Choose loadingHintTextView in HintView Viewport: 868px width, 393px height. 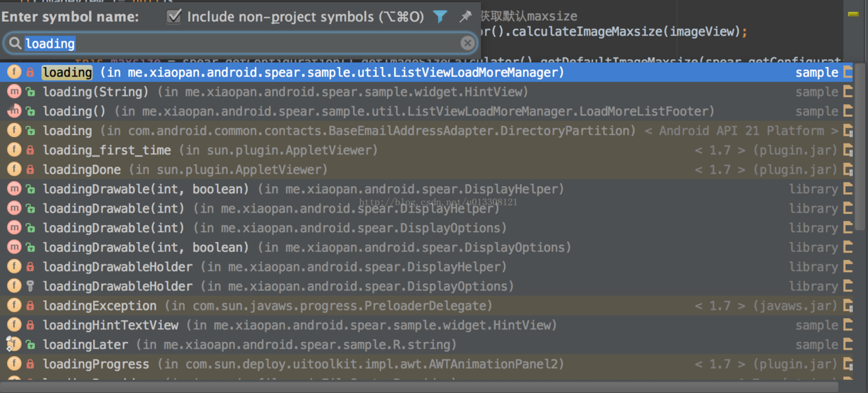point(427,325)
